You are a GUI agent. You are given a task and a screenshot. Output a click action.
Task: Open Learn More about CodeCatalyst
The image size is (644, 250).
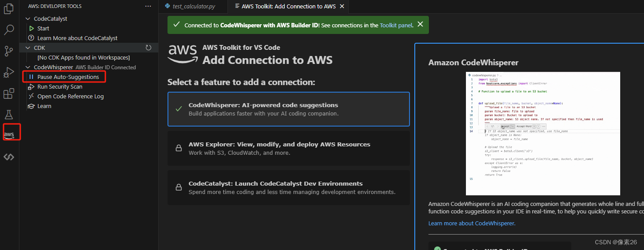point(78,38)
